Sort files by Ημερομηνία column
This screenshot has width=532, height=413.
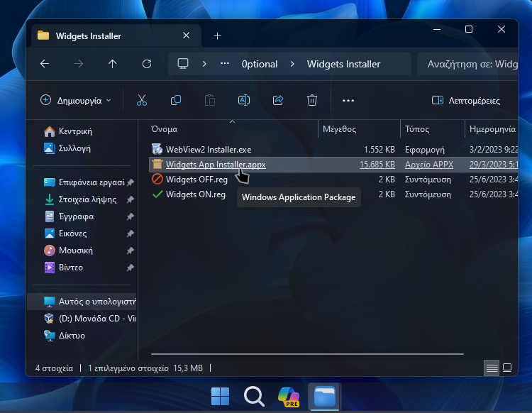click(492, 129)
